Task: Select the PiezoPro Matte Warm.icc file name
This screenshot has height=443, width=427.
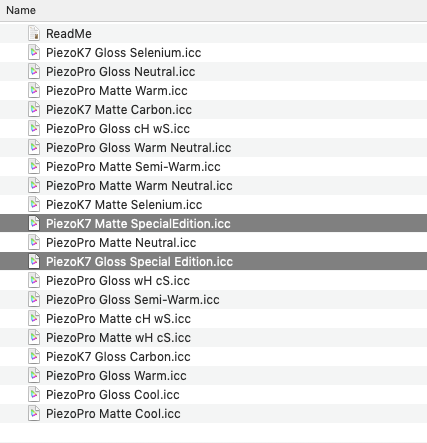Action: pyautogui.click(x=117, y=91)
